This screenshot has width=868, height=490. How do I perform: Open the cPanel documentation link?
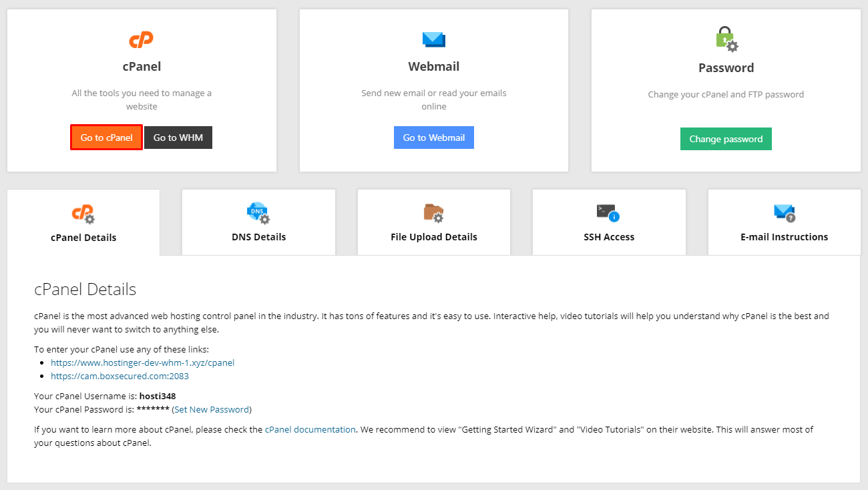(x=310, y=429)
